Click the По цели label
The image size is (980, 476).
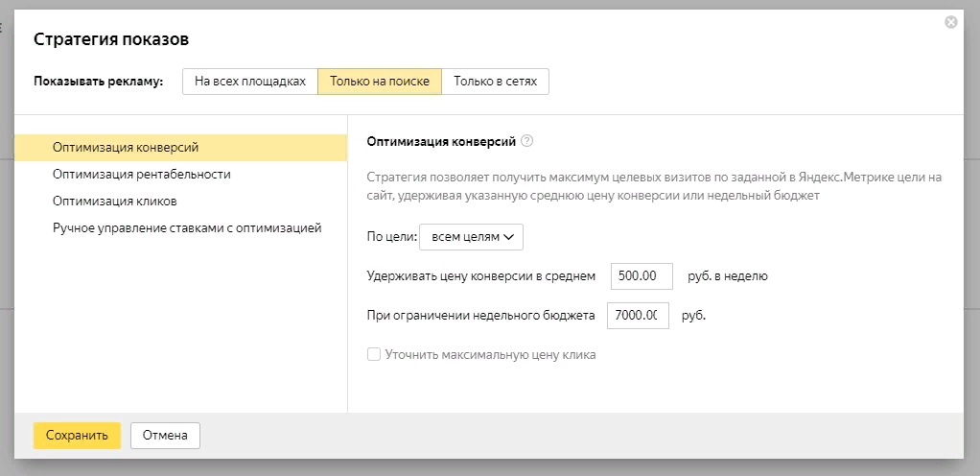click(391, 236)
